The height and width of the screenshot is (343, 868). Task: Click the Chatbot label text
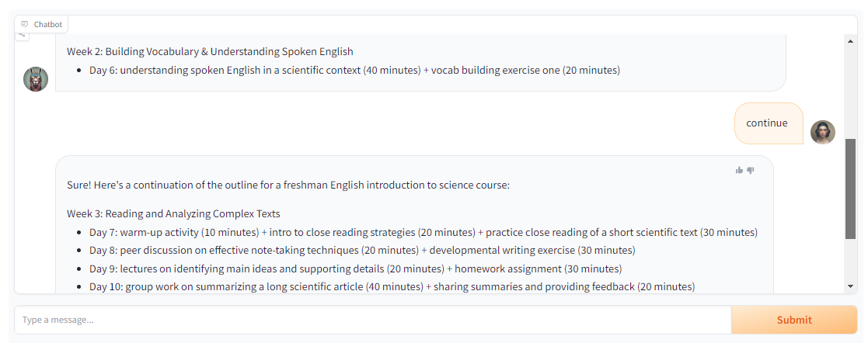tap(48, 24)
